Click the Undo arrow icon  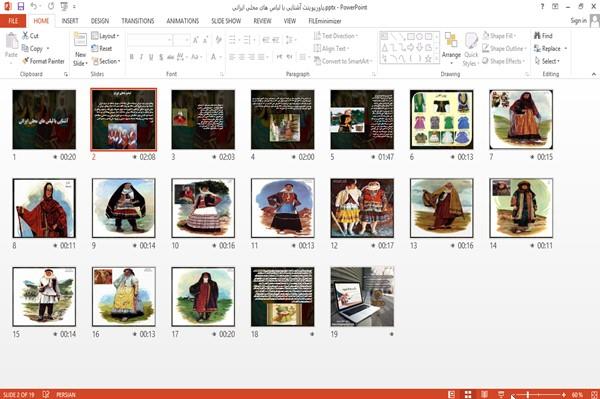[x=33, y=6]
